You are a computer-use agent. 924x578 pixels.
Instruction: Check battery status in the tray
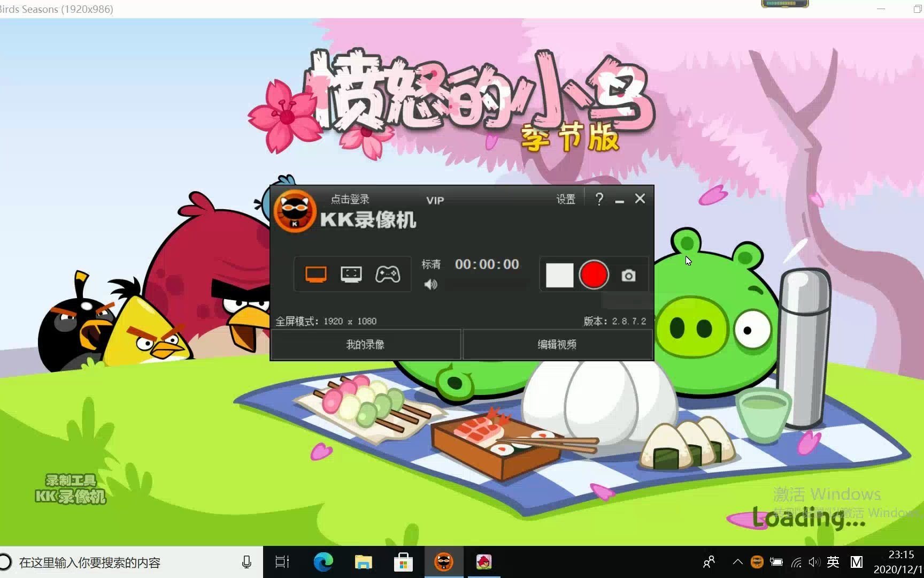[776, 562]
